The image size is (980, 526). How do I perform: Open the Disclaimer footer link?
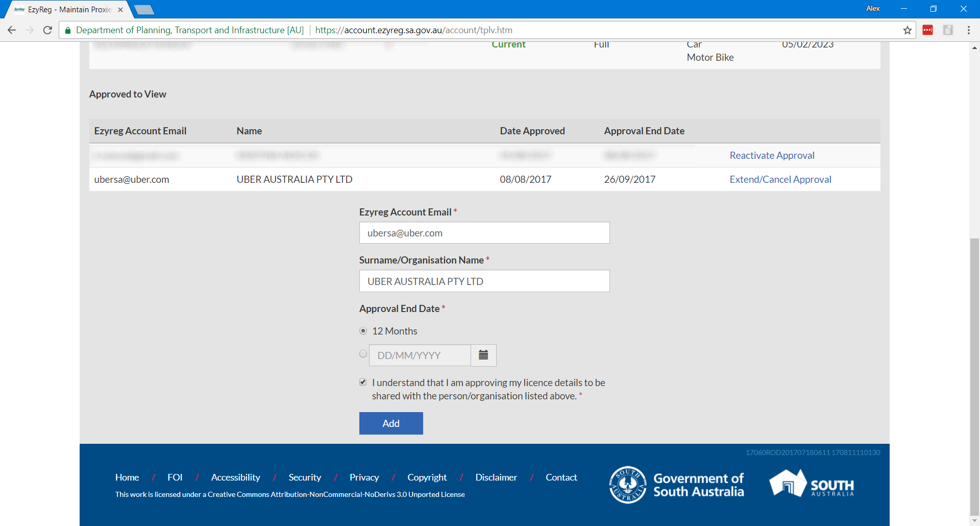(x=496, y=477)
